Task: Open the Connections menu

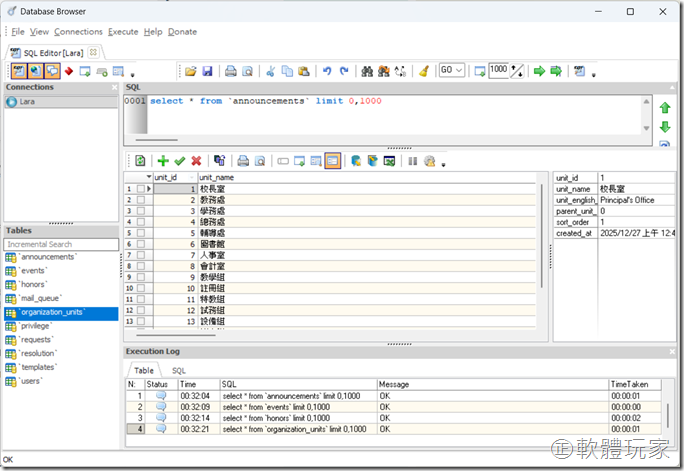Action: click(78, 32)
